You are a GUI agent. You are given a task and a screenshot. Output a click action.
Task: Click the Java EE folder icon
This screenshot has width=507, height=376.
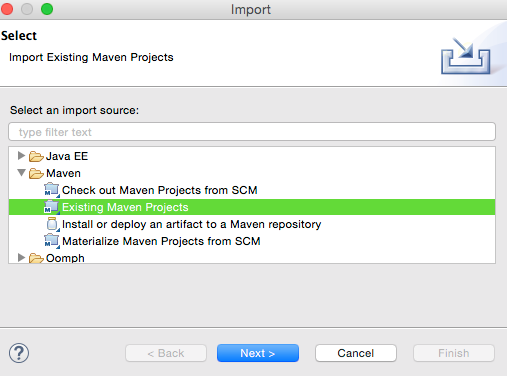(x=36, y=156)
